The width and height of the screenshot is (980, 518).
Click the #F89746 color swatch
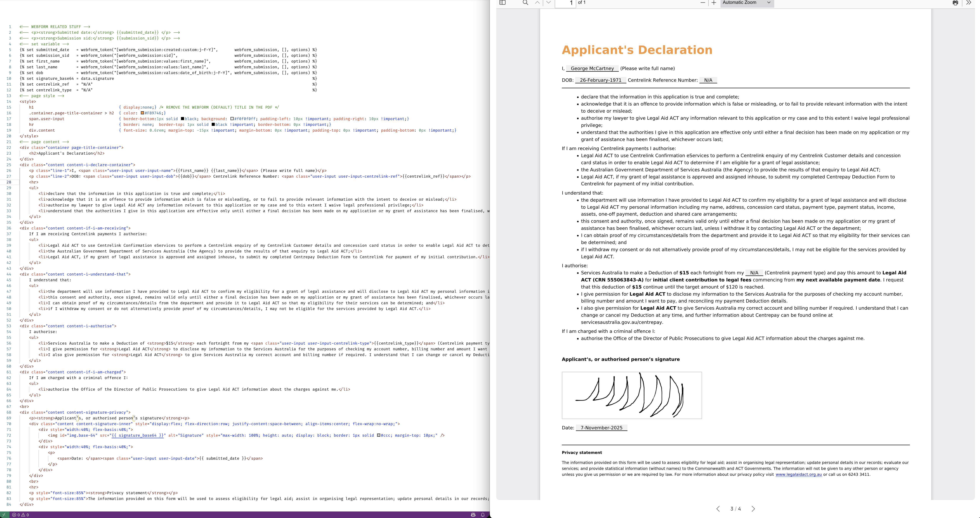[x=142, y=113]
